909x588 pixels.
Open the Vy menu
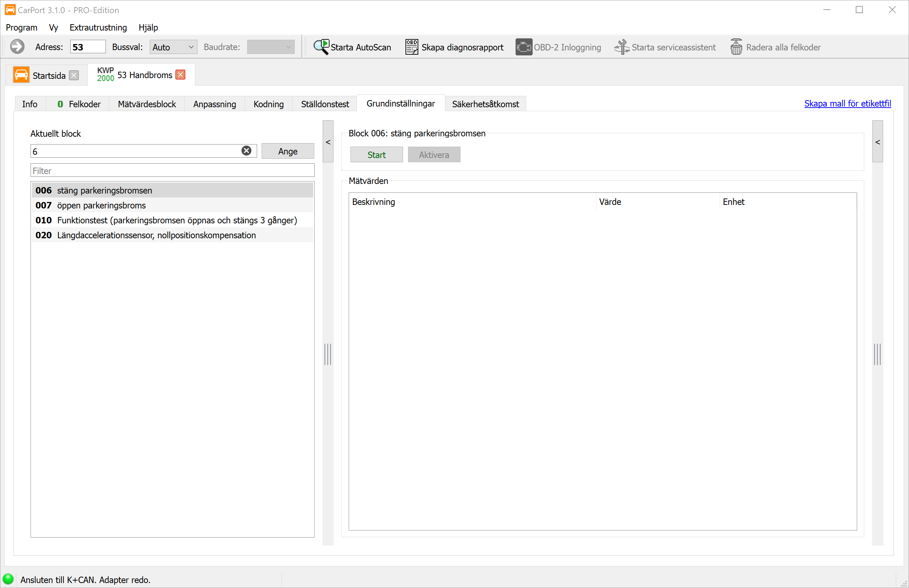click(x=54, y=27)
